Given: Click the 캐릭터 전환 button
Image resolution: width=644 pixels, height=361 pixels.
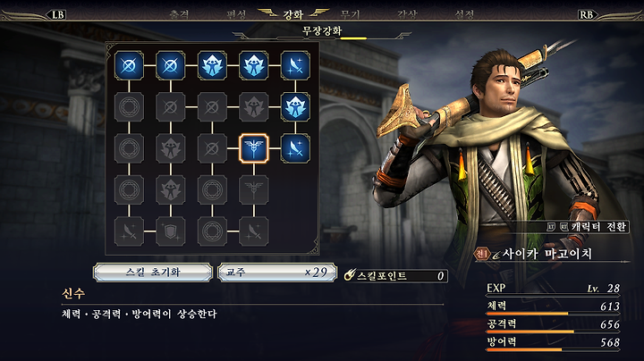Looking at the screenshot, I should click(x=588, y=226).
